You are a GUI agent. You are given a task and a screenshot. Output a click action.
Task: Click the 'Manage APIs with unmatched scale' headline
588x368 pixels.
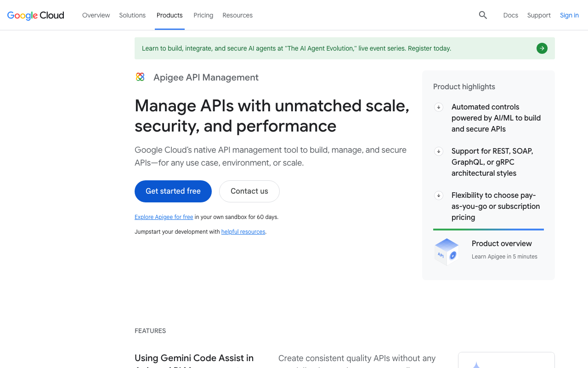click(272, 116)
